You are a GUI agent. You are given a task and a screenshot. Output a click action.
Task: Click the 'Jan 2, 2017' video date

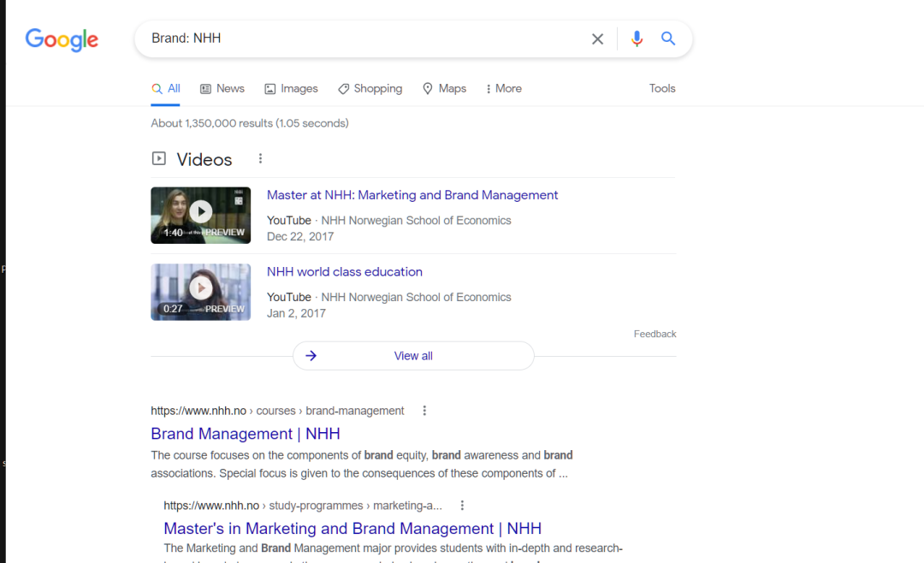296,314
